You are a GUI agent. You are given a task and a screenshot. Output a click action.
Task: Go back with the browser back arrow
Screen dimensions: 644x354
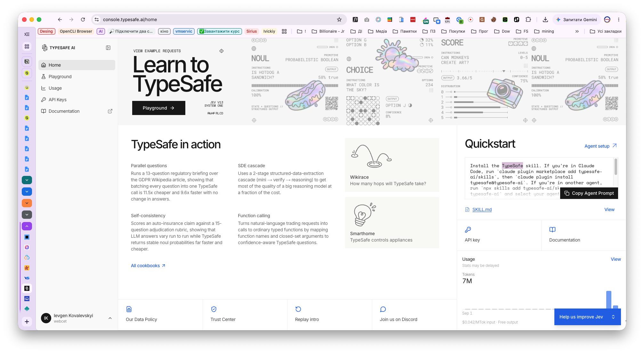point(60,20)
